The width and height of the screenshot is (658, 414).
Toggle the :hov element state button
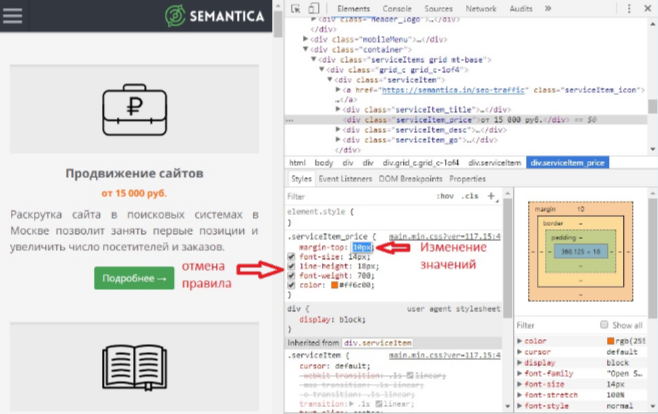tap(446, 196)
